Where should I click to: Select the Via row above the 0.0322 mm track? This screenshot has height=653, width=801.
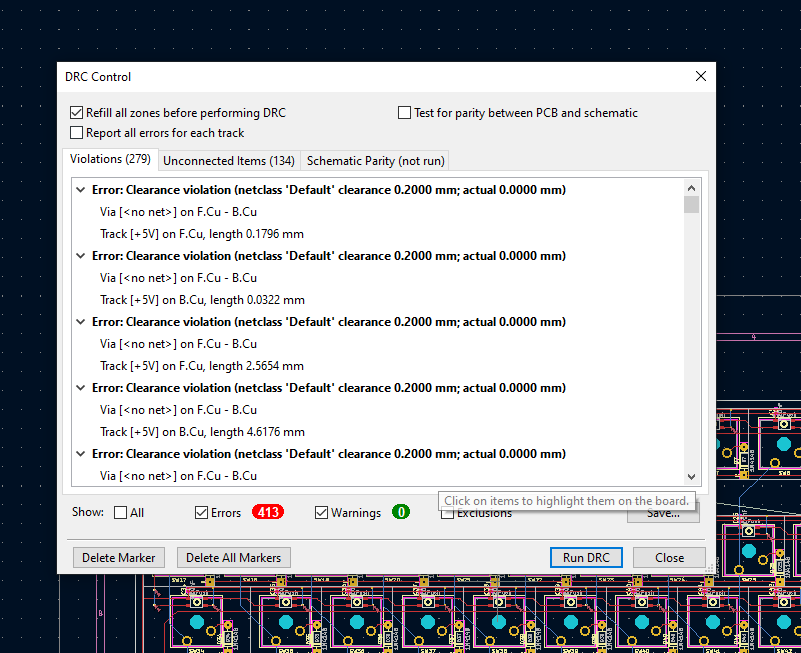[178, 278]
